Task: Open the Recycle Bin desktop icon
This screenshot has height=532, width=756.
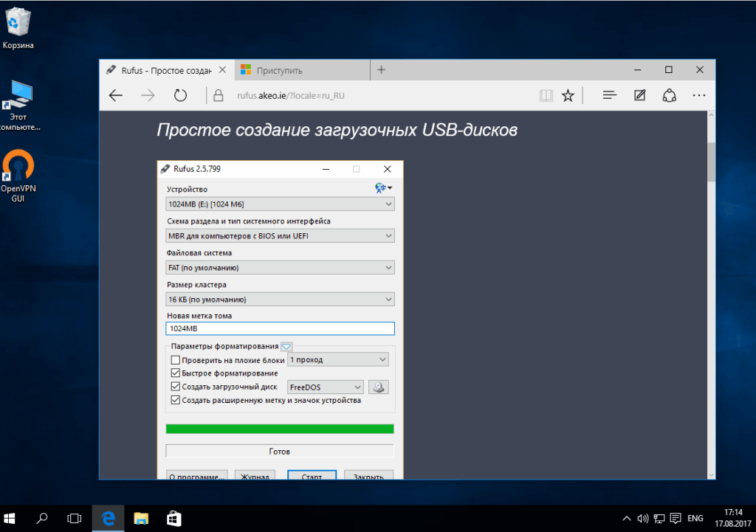Action: pyautogui.click(x=18, y=28)
